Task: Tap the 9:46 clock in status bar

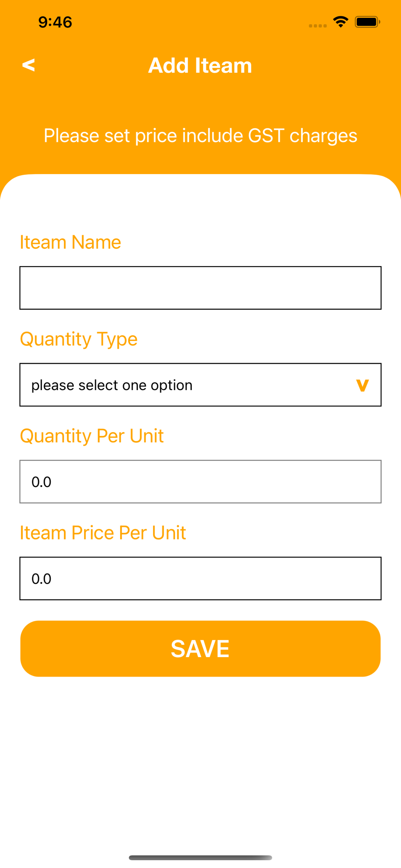Action: point(55,22)
